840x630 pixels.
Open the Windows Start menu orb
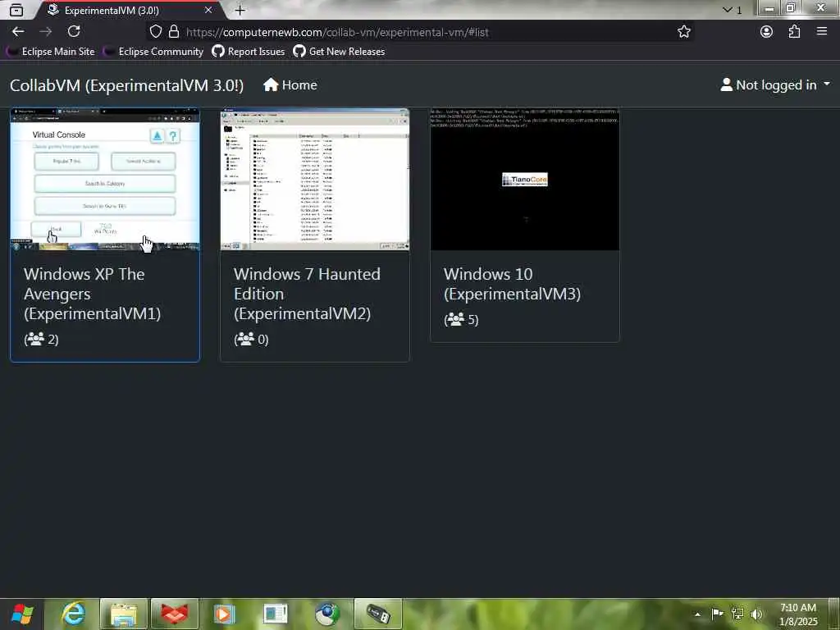(21, 614)
